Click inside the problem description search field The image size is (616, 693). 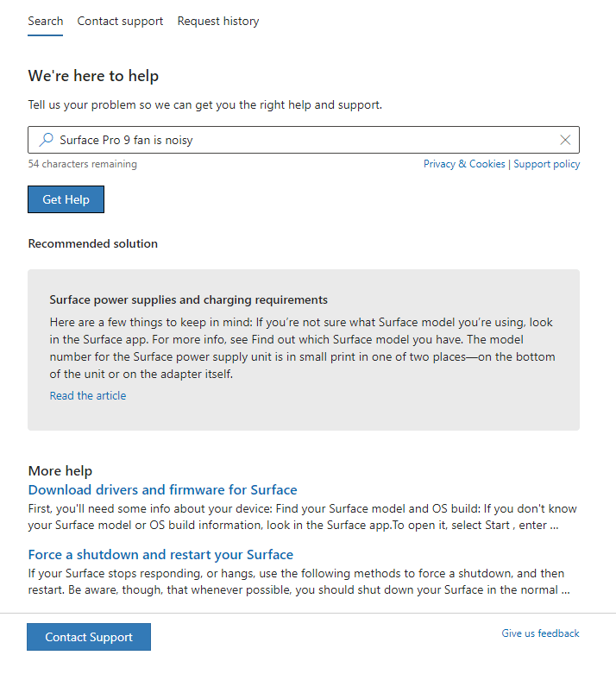pos(259,140)
